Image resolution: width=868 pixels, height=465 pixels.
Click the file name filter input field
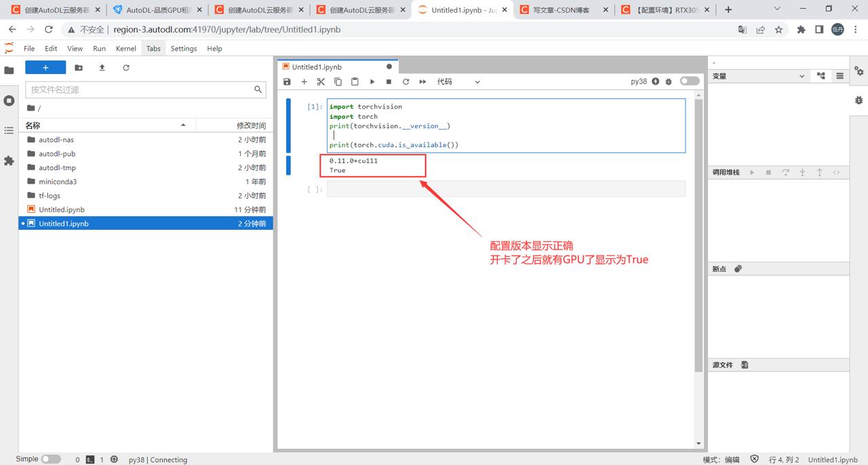tap(145, 89)
